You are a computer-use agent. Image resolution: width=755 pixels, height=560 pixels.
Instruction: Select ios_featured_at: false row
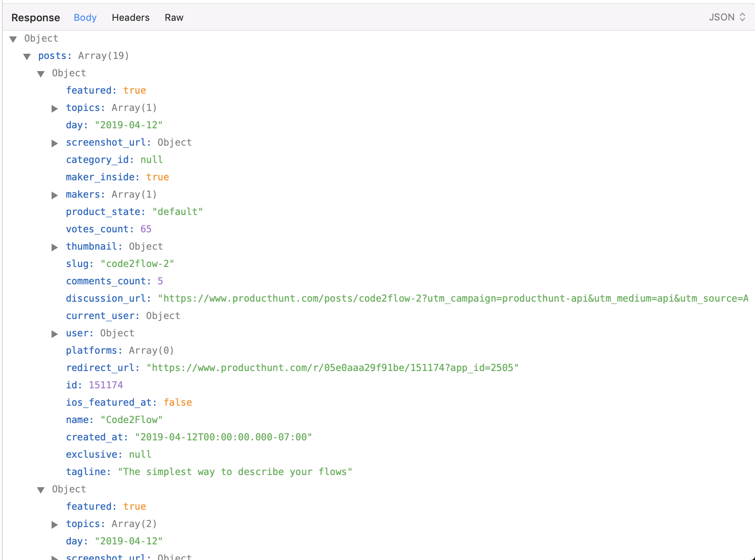[x=129, y=402]
